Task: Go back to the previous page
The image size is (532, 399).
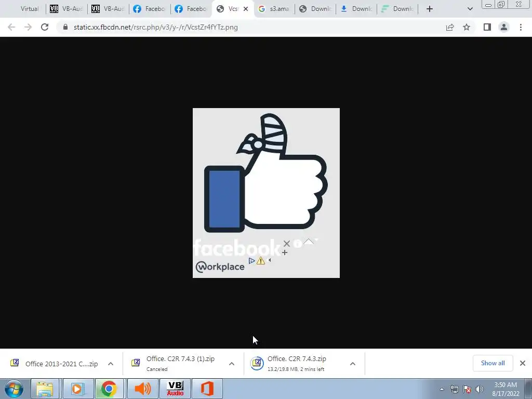Action: coord(11,27)
